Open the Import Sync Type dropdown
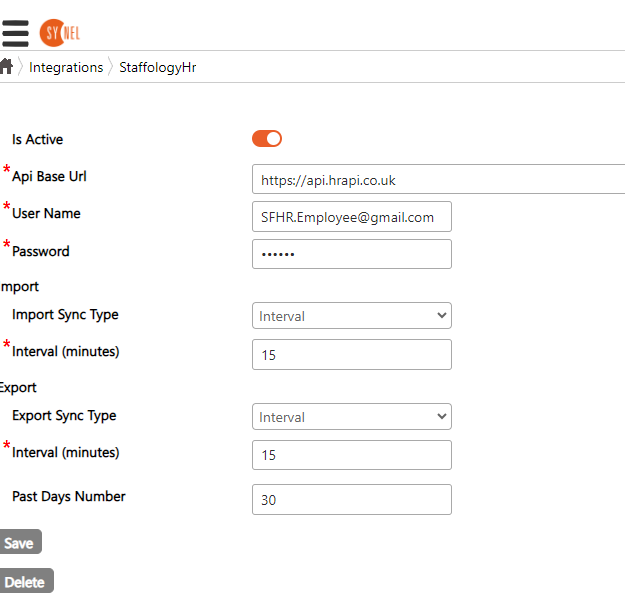The image size is (625, 600). 352,315
